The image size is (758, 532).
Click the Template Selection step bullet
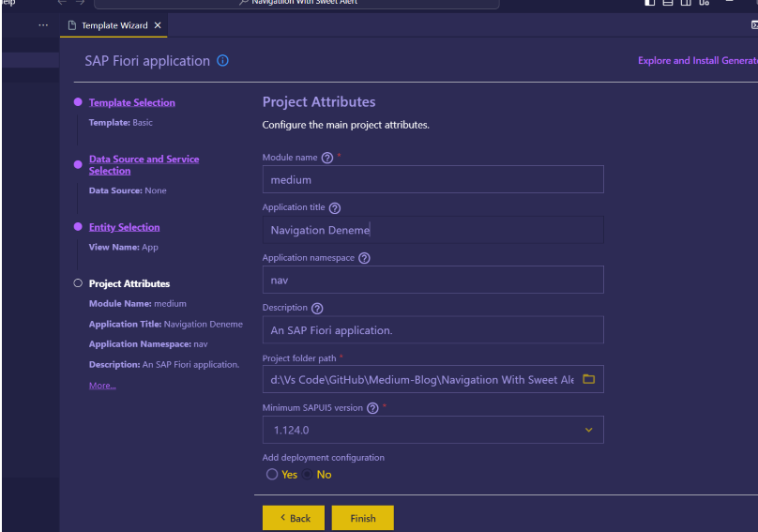[78, 102]
